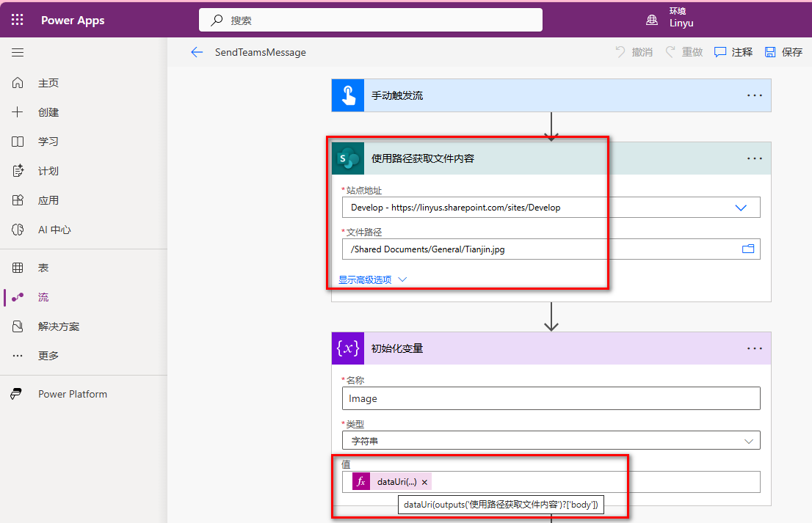Go to 主页 in sidebar
812x523 pixels.
click(x=48, y=83)
